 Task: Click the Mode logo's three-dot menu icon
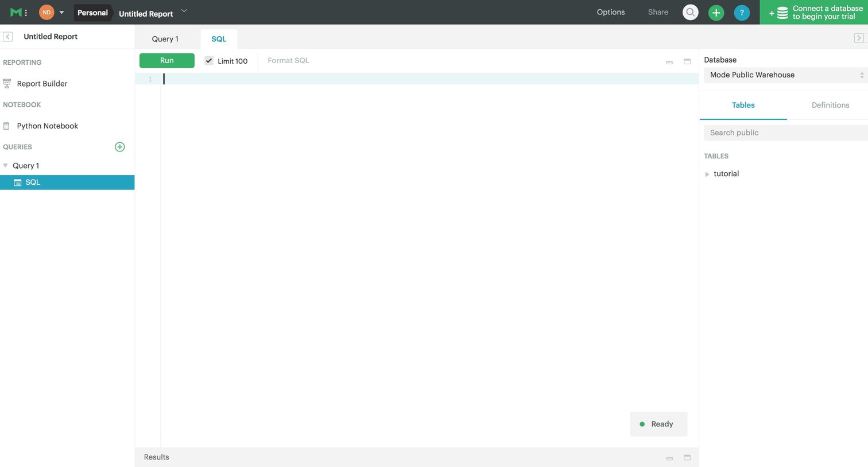point(26,13)
